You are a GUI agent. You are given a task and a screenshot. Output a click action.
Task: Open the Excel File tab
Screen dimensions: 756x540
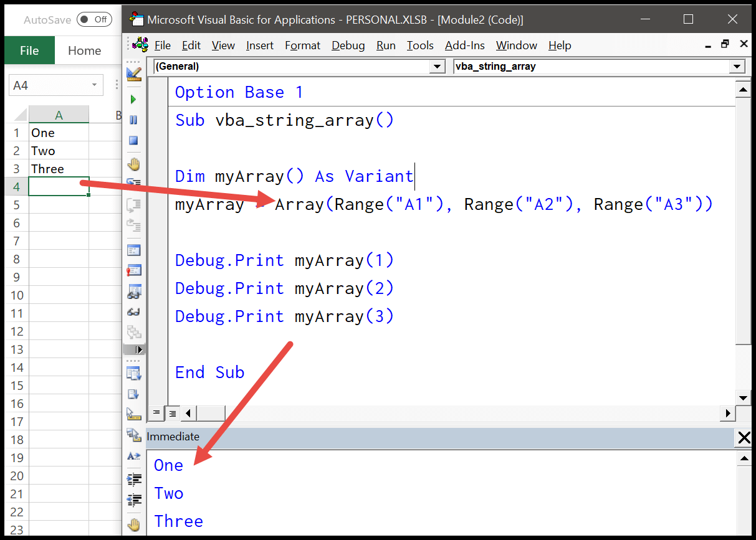29,50
